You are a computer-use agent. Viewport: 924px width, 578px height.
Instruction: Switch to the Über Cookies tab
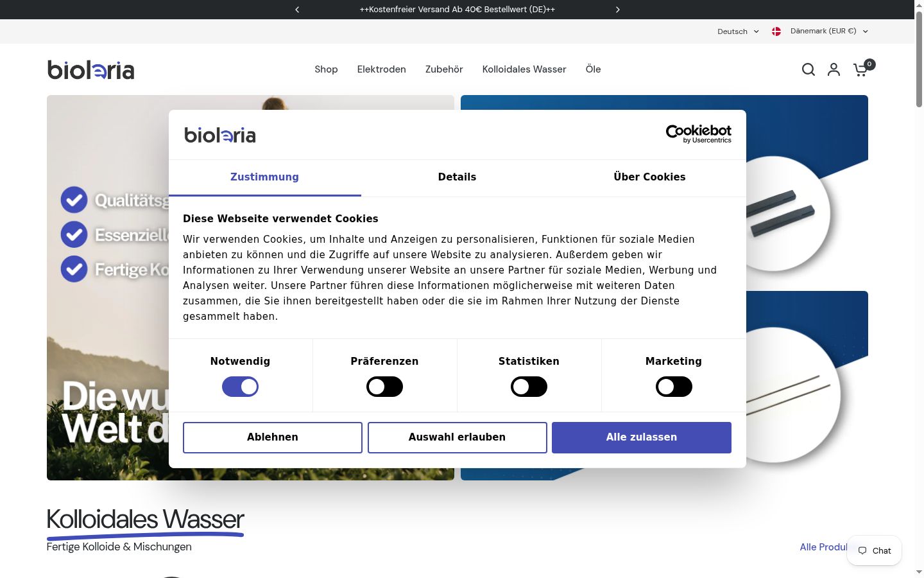pyautogui.click(x=649, y=177)
